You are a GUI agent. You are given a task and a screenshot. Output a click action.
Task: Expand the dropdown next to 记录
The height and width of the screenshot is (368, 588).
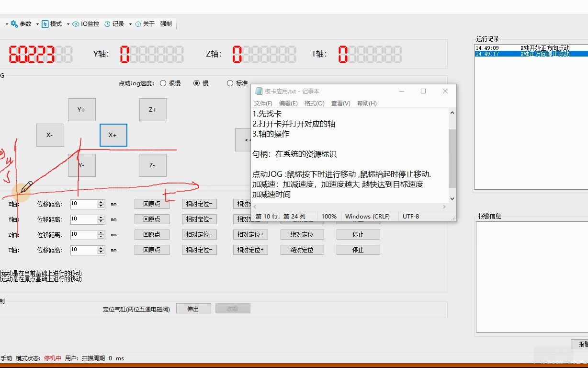(x=129, y=23)
